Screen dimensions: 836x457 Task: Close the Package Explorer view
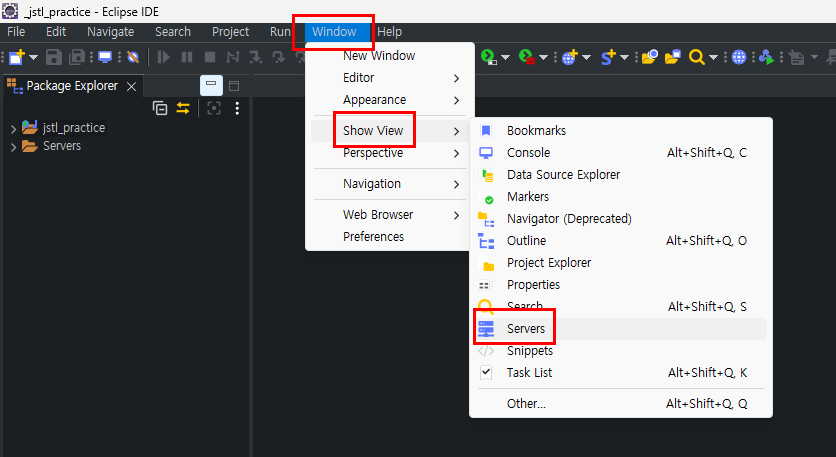point(131,86)
